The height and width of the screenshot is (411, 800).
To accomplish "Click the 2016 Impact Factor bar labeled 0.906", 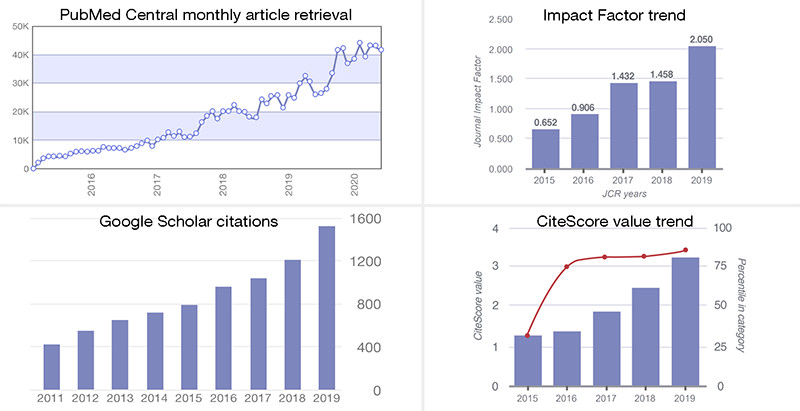I will [x=584, y=142].
